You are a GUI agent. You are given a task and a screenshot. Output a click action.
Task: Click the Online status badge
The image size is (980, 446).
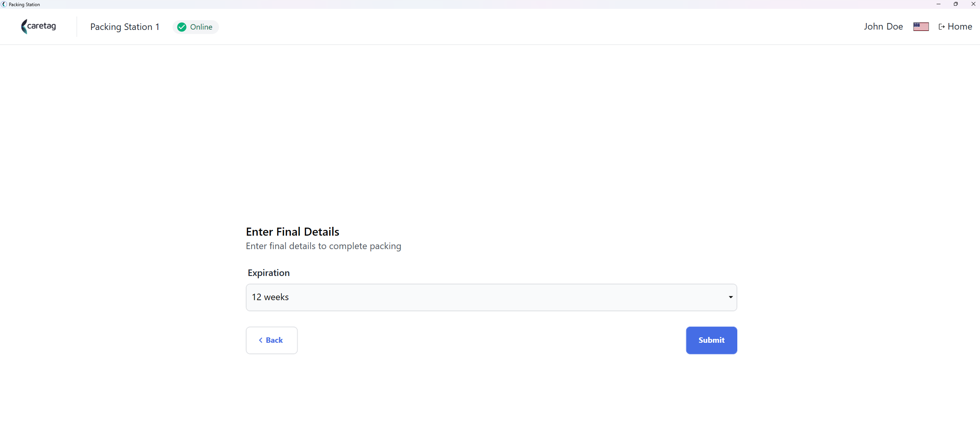[x=195, y=27]
